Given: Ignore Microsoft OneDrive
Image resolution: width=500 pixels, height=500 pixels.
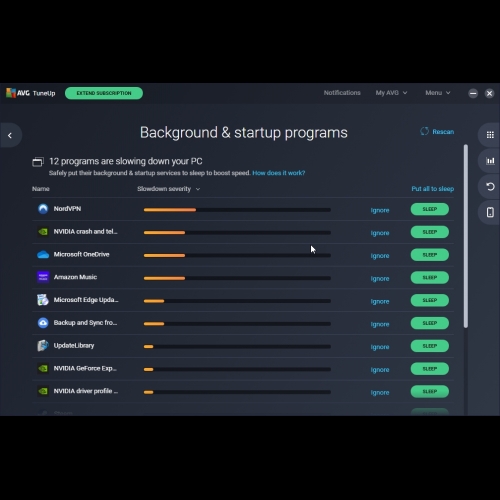Looking at the screenshot, I should click(380, 256).
